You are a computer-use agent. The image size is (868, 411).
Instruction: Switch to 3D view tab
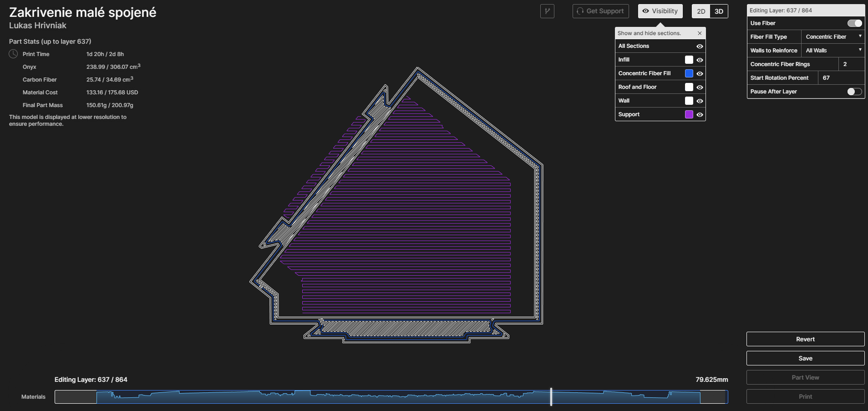pos(719,11)
